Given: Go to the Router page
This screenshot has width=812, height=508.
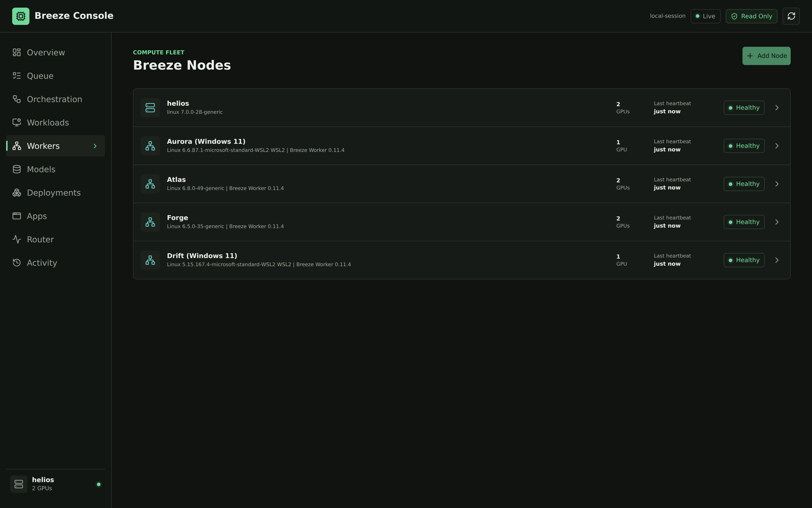Looking at the screenshot, I should [56, 239].
